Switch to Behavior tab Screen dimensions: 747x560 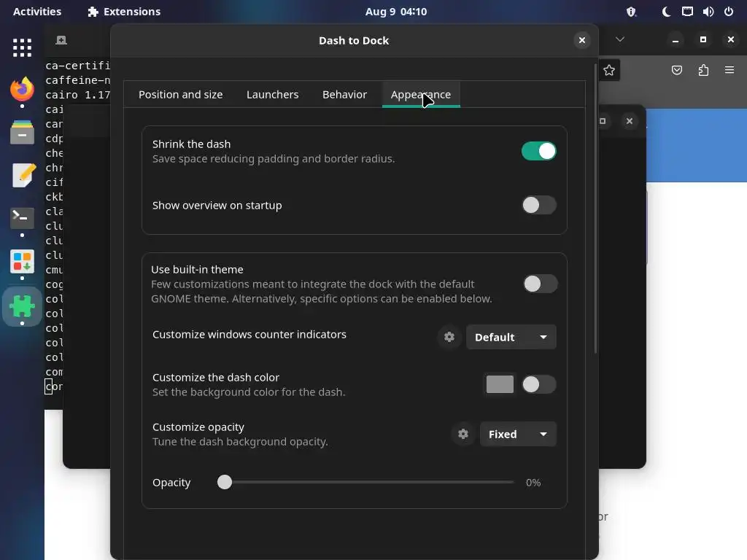344,95
